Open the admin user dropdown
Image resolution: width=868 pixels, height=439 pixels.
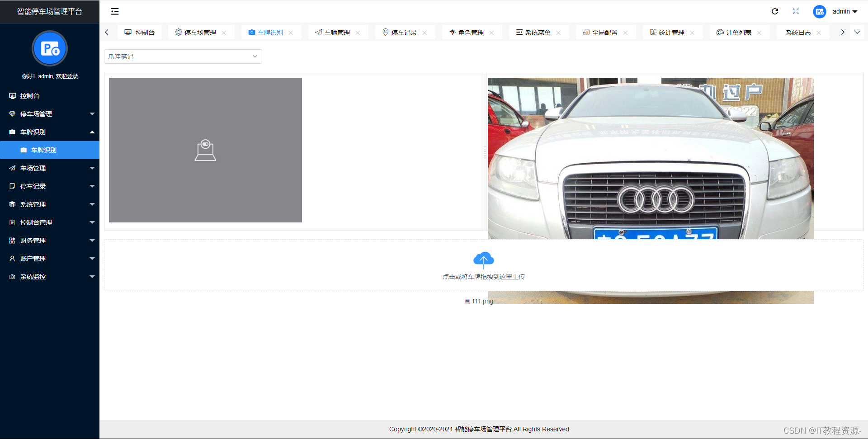844,11
